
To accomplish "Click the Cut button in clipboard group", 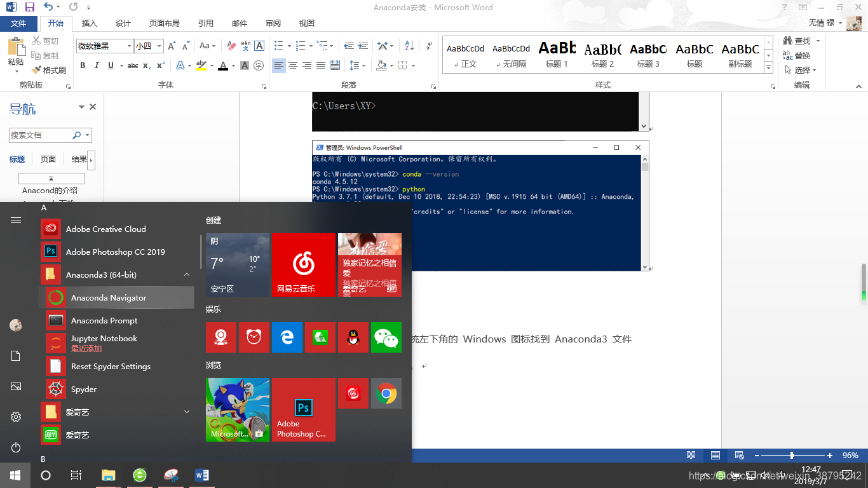I will pos(45,41).
